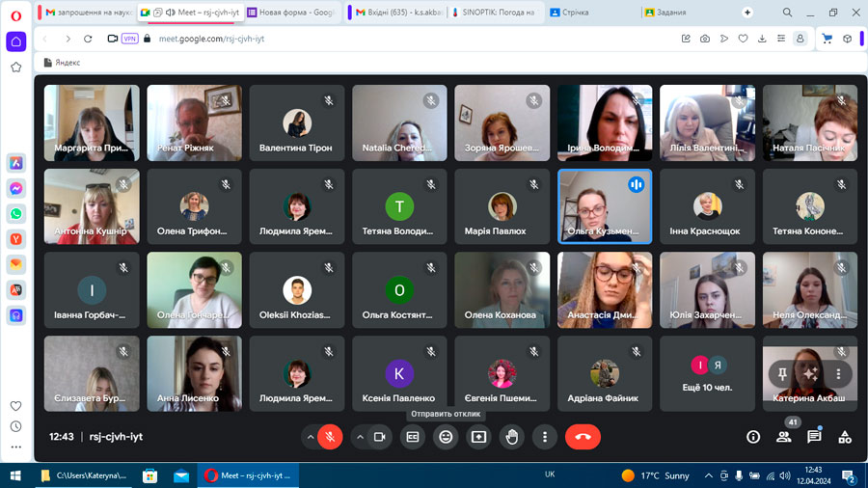
Task: Turn on closed captions
Action: pyautogui.click(x=413, y=437)
